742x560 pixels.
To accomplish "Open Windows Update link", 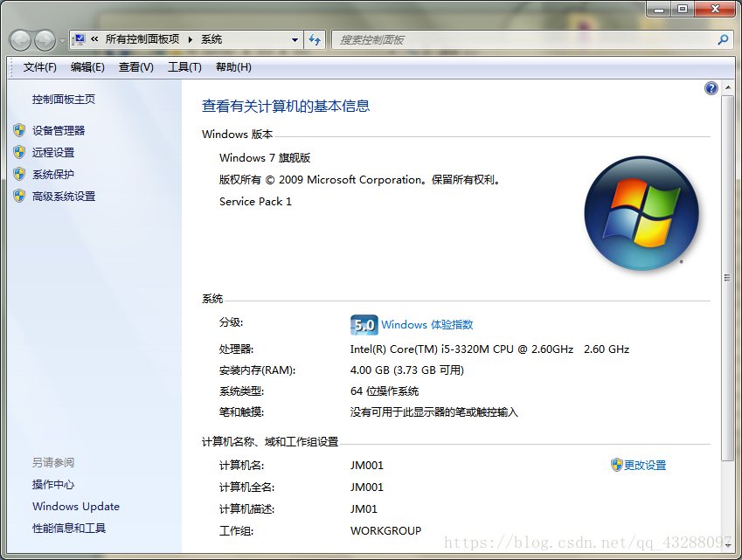I will click(x=76, y=507).
